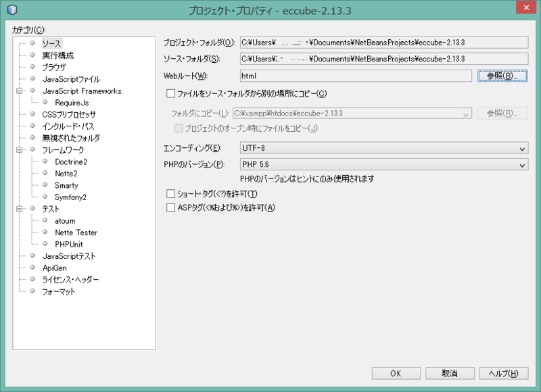Select the Nette Tester node

point(76,232)
